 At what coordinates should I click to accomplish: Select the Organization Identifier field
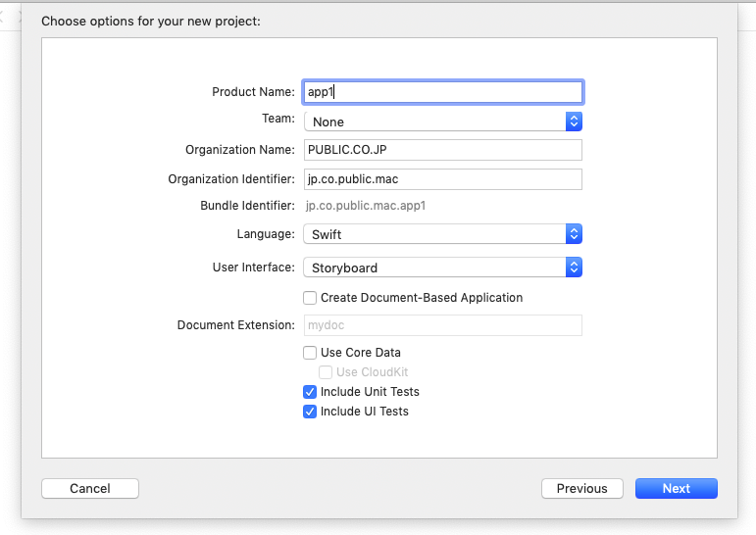pyautogui.click(x=442, y=179)
